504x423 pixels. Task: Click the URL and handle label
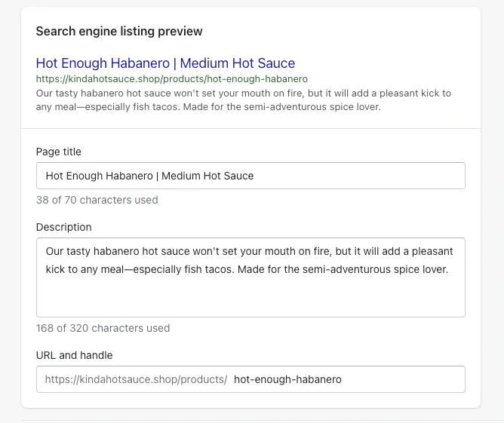(x=74, y=355)
